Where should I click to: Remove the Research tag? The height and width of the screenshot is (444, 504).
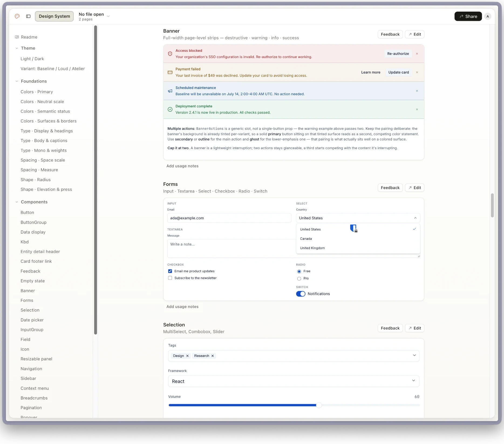point(213,356)
